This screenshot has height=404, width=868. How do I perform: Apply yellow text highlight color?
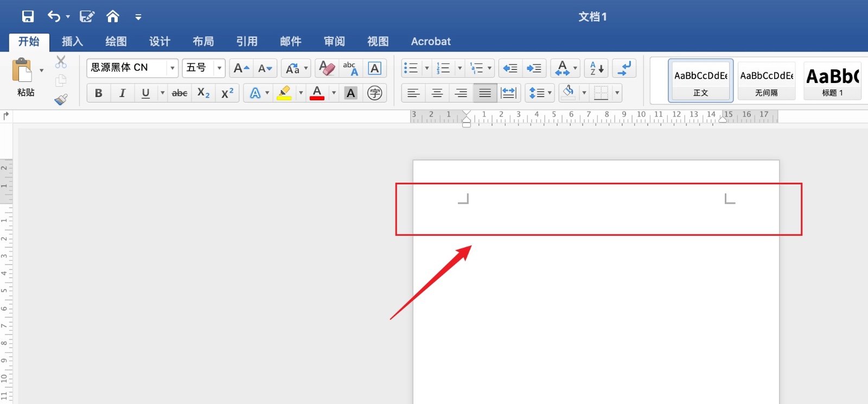[x=284, y=93]
